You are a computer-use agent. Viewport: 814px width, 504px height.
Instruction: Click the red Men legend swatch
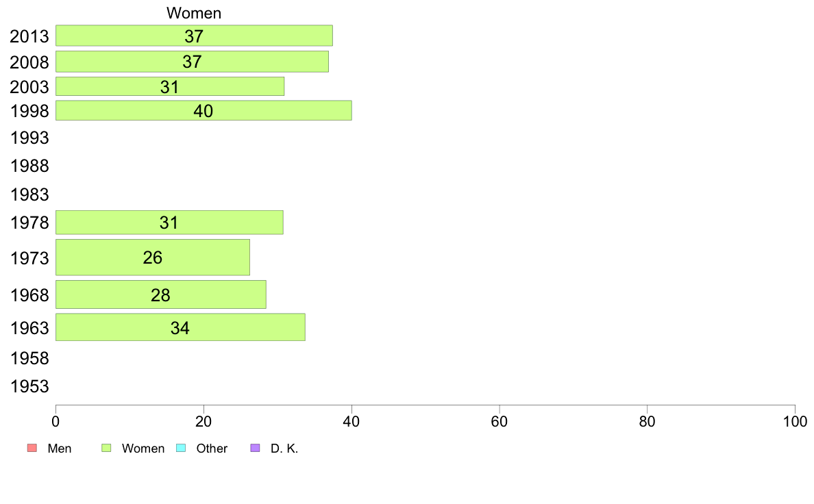(x=32, y=448)
